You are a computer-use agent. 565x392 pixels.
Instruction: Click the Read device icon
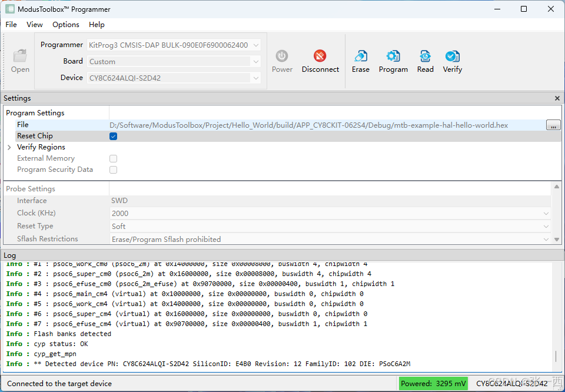(x=425, y=56)
